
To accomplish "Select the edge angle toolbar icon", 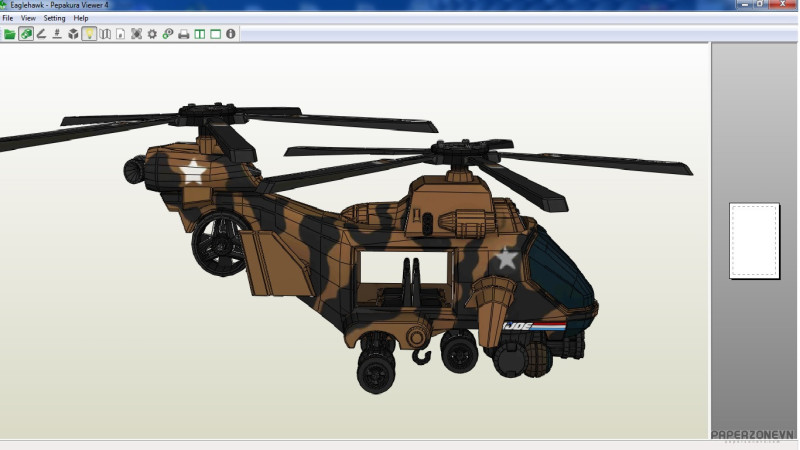I will pos(41,34).
